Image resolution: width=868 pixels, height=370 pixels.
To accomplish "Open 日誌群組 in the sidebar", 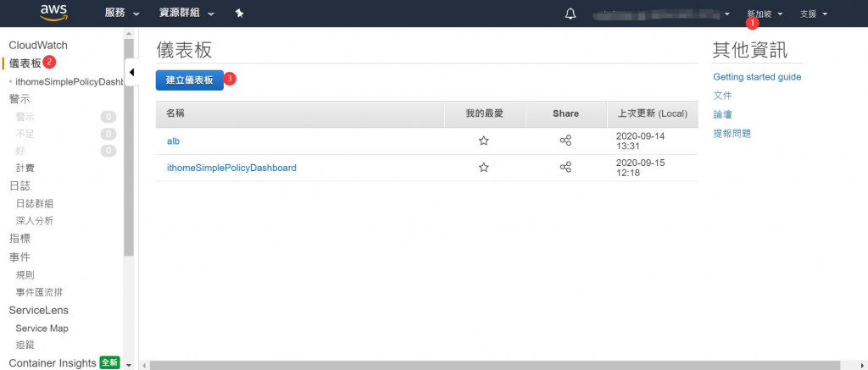I will [34, 204].
